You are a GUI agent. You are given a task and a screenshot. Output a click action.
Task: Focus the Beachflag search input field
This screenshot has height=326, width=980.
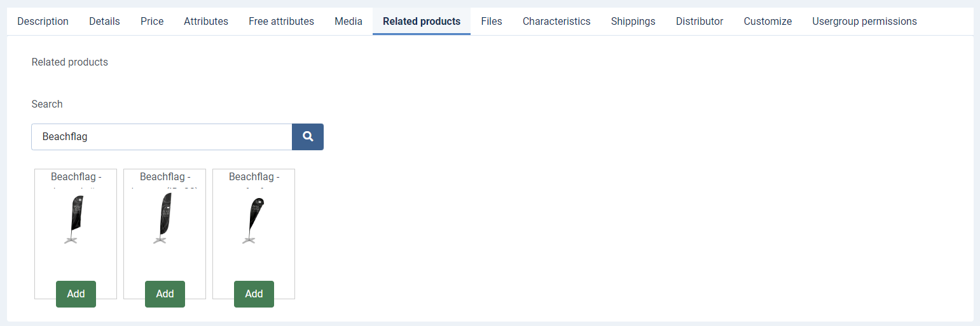(162, 137)
